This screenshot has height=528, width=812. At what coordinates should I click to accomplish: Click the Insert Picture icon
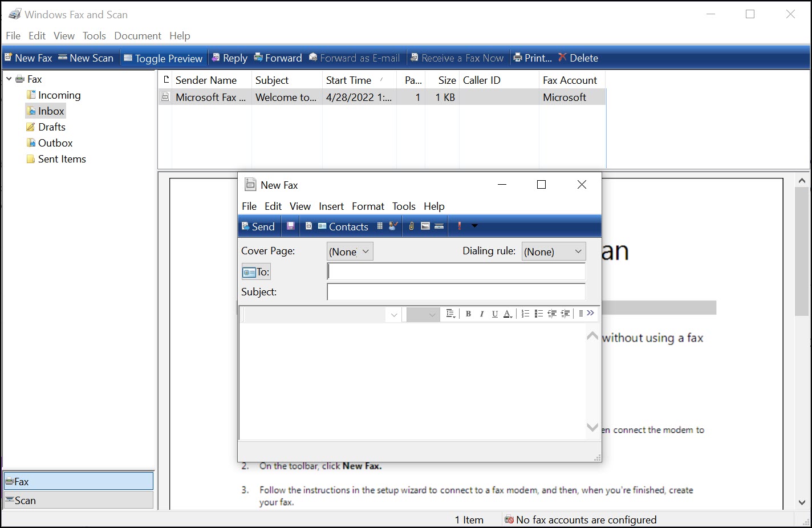point(425,226)
